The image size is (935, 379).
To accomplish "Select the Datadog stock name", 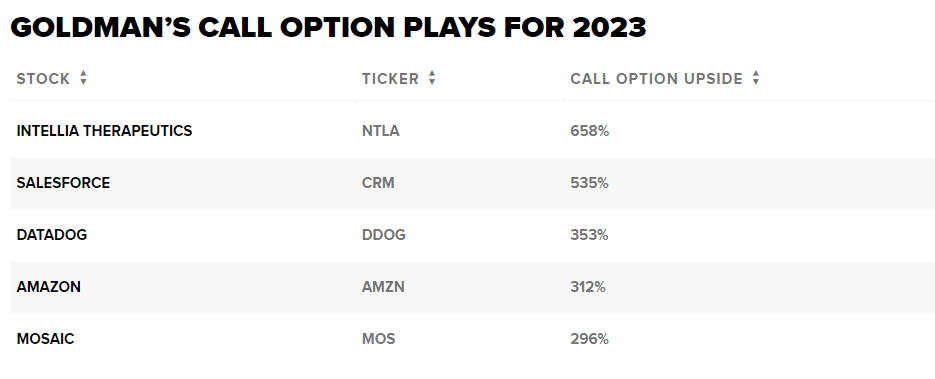I will coord(52,235).
